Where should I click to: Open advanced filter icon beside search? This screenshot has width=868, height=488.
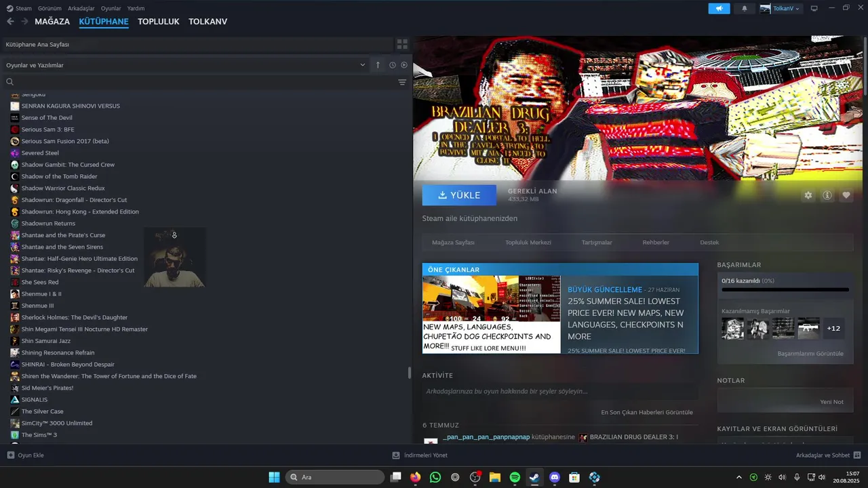point(402,82)
